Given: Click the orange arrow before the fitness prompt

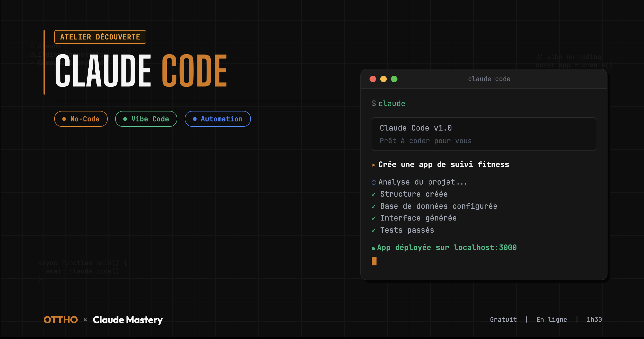Looking at the screenshot, I should (x=374, y=165).
